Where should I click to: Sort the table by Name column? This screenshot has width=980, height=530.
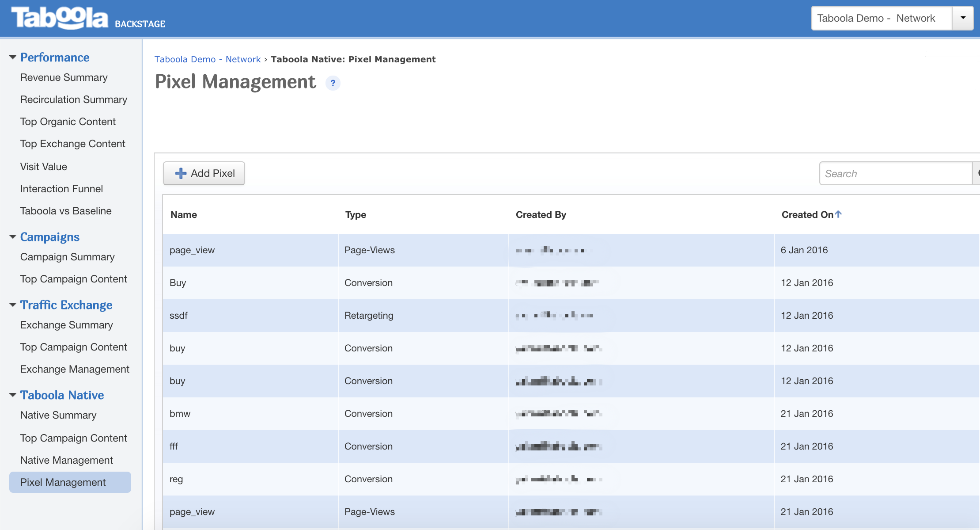pyautogui.click(x=184, y=215)
